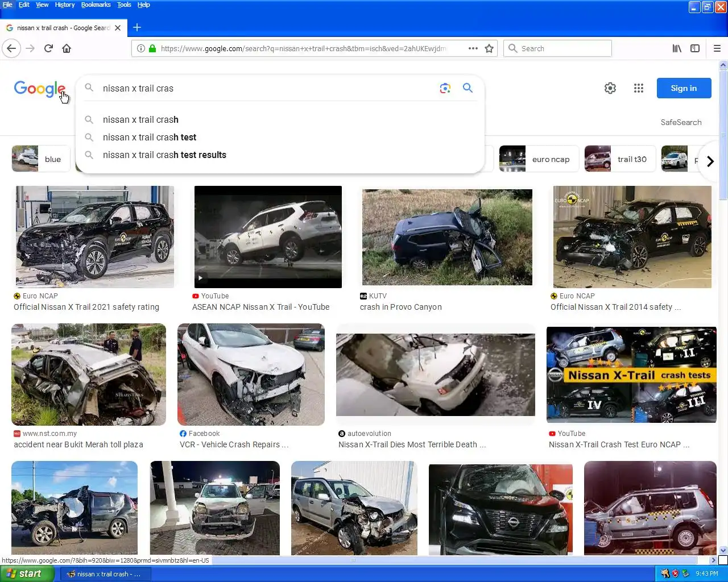Click 'ASEAN NCAP Nissan X Trail - YouTube' link
Viewport: 728px width, 582px height.
261,307
